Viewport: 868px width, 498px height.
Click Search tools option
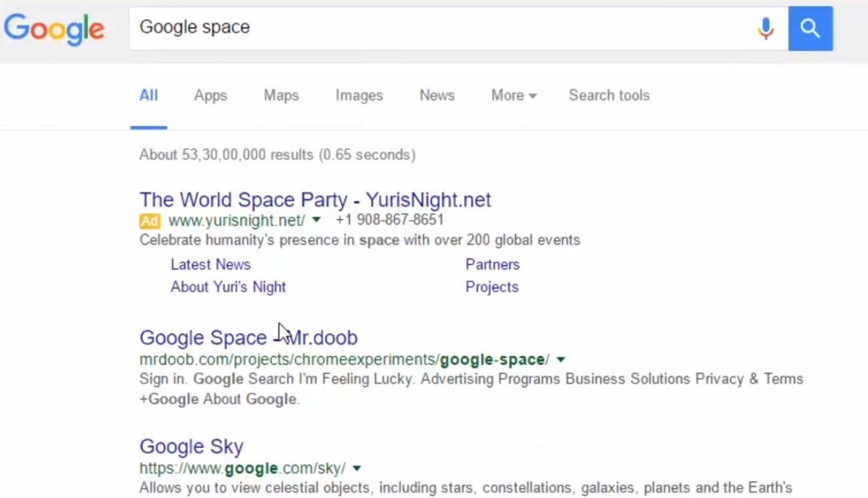pos(609,96)
